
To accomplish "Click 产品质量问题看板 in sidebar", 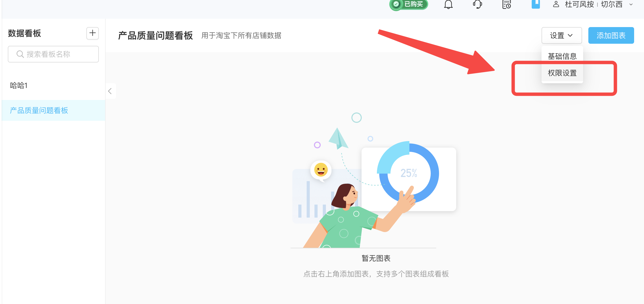I will 40,111.
